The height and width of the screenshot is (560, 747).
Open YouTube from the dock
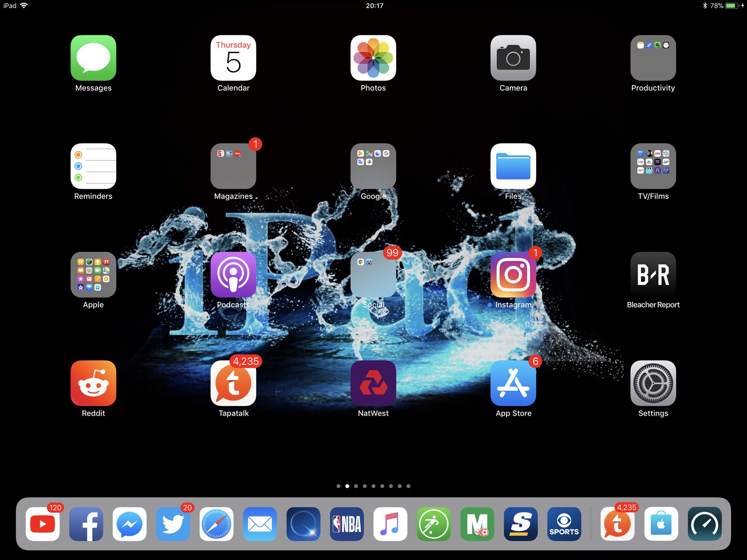pyautogui.click(x=42, y=524)
